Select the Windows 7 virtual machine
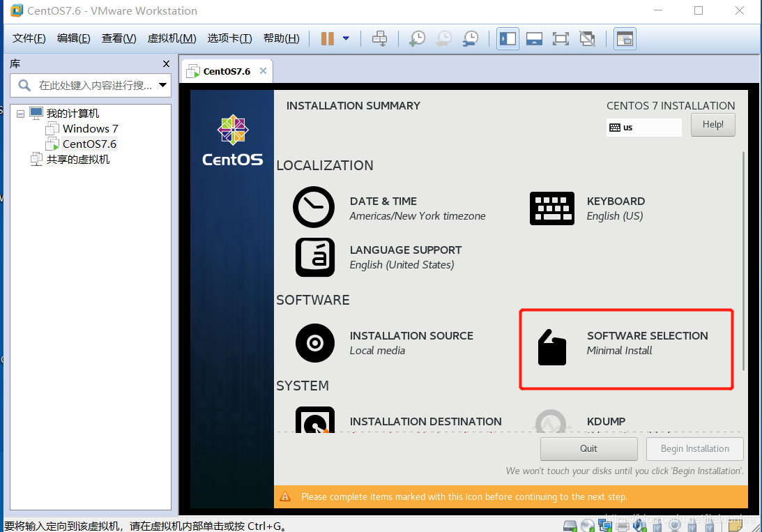This screenshot has width=762, height=532. (x=90, y=129)
